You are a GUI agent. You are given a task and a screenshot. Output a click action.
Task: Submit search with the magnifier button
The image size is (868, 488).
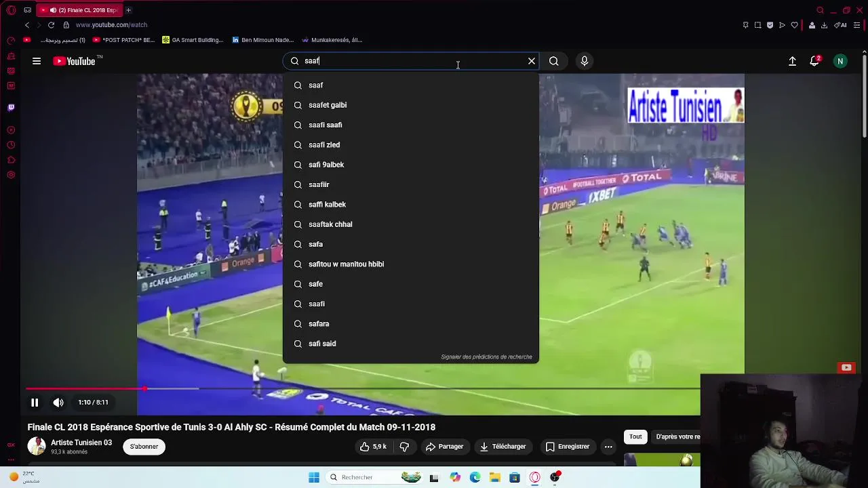pos(554,61)
